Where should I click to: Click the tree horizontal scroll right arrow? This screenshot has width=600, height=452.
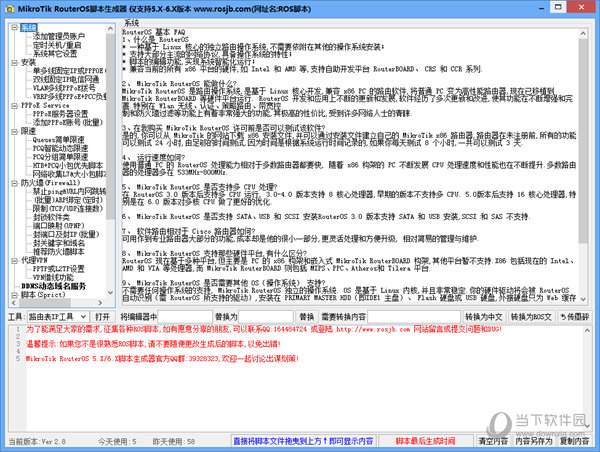click(100, 302)
